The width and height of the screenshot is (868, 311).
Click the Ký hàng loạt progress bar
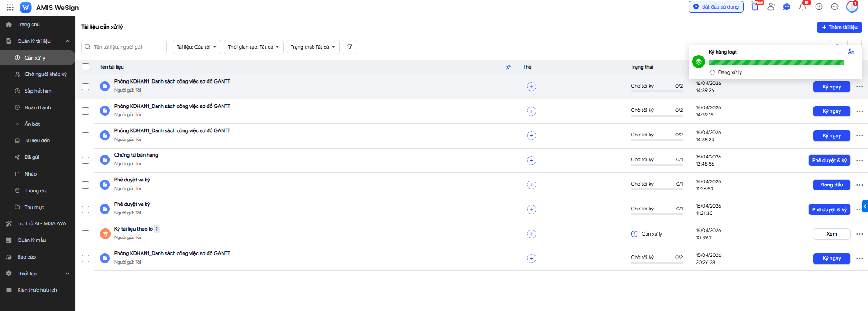click(776, 63)
